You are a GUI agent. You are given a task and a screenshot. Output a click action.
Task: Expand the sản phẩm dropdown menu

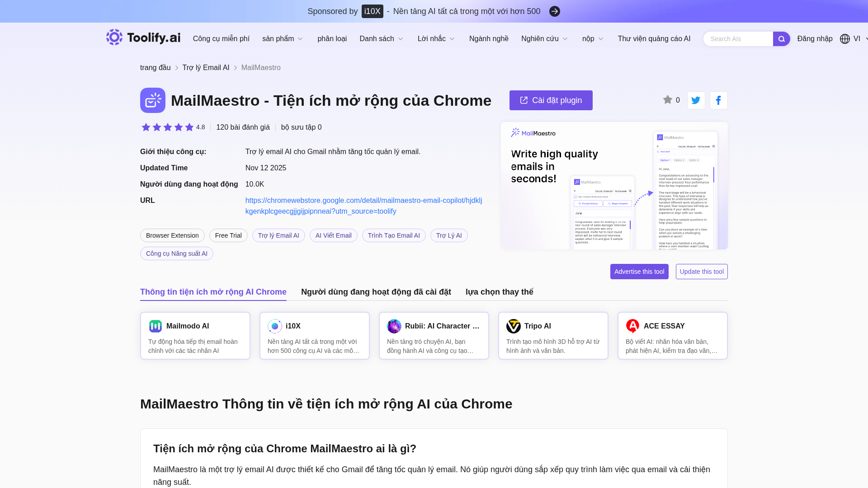tap(283, 39)
